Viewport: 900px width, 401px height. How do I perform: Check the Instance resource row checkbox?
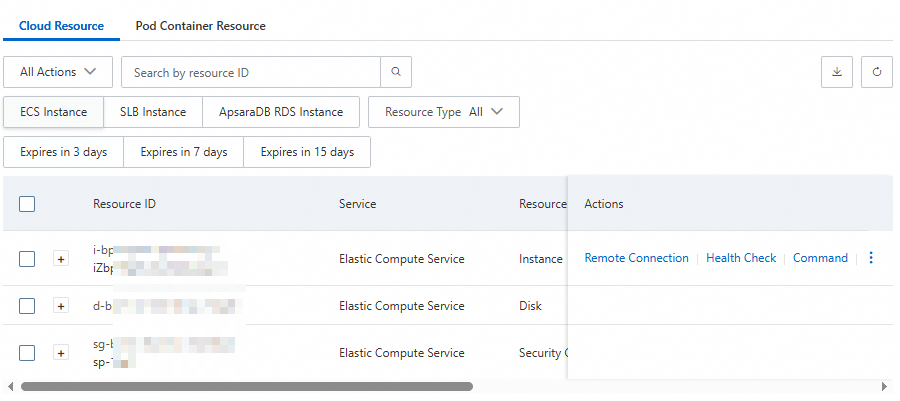tap(27, 259)
